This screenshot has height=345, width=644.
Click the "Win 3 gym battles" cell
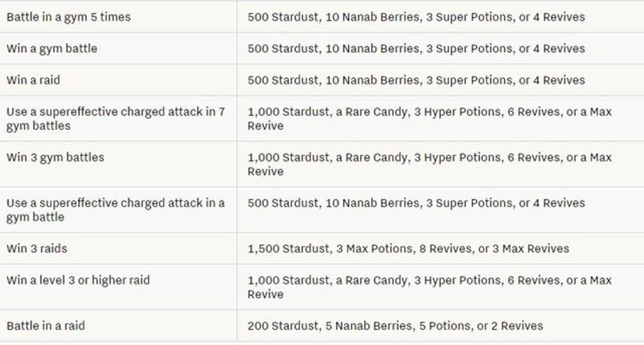click(55, 157)
